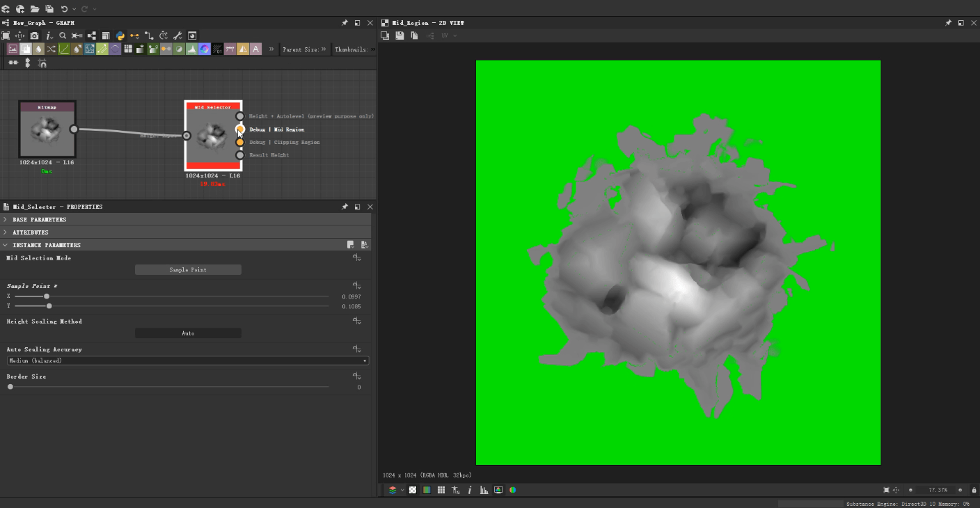The image size is (980, 508).
Task: Add the HSL color wheel node
Action: click(204, 49)
